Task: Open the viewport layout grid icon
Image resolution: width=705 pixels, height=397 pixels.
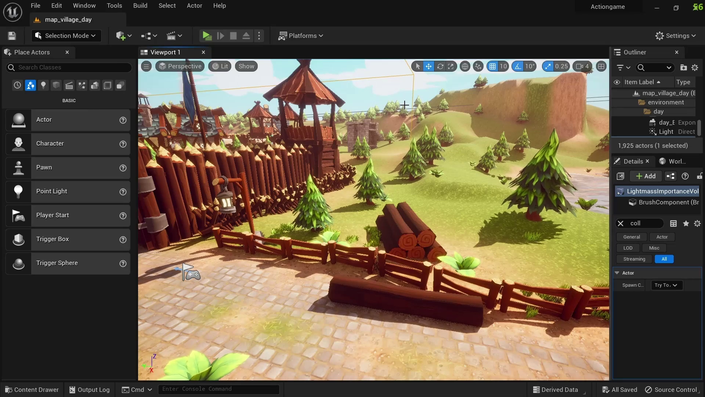Action: point(601,66)
